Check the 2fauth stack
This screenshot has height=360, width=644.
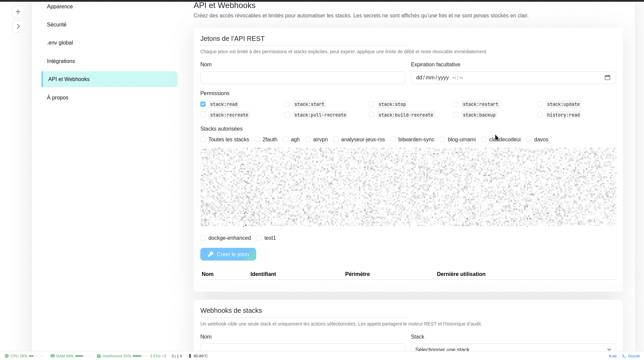coord(257,139)
